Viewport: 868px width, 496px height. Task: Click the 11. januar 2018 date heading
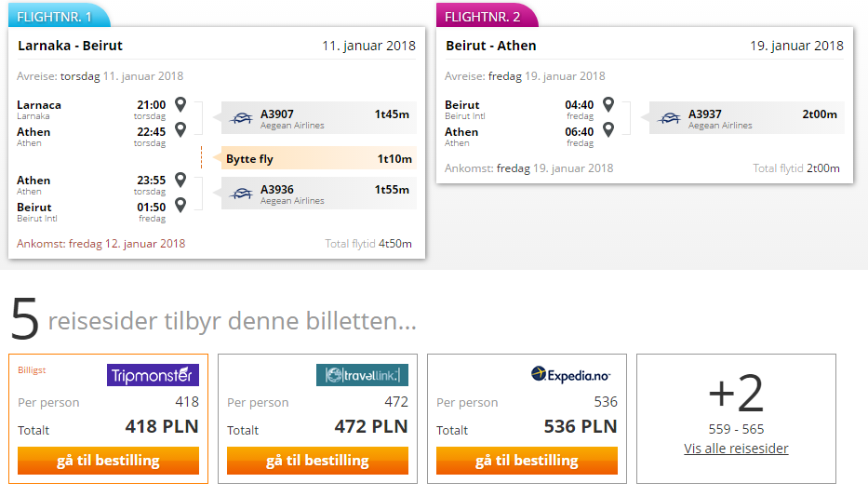click(x=368, y=46)
